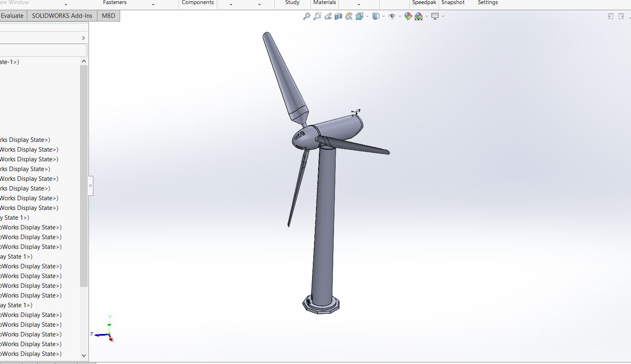Expand the Hide/Show Items dropdown arrow
631x364 pixels.
click(x=400, y=16)
